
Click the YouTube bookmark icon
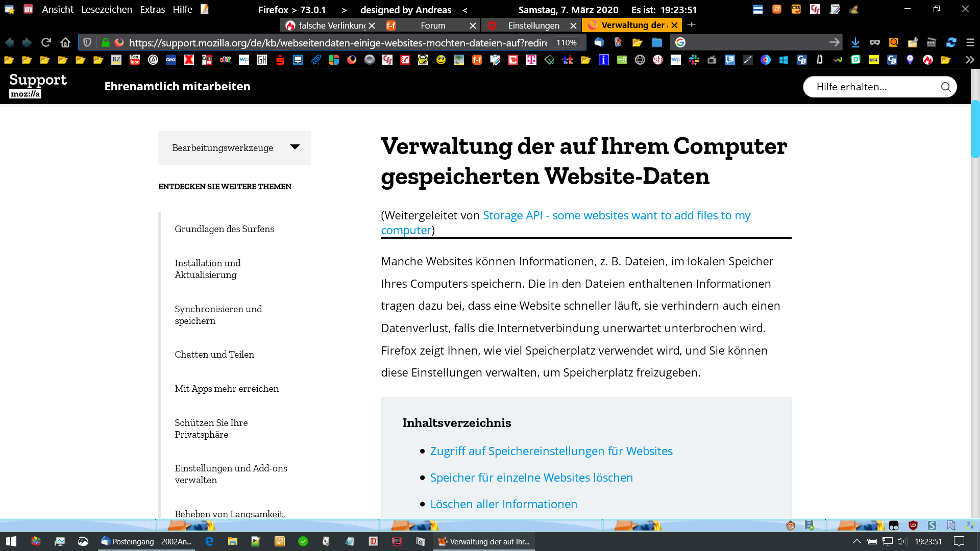135,60
